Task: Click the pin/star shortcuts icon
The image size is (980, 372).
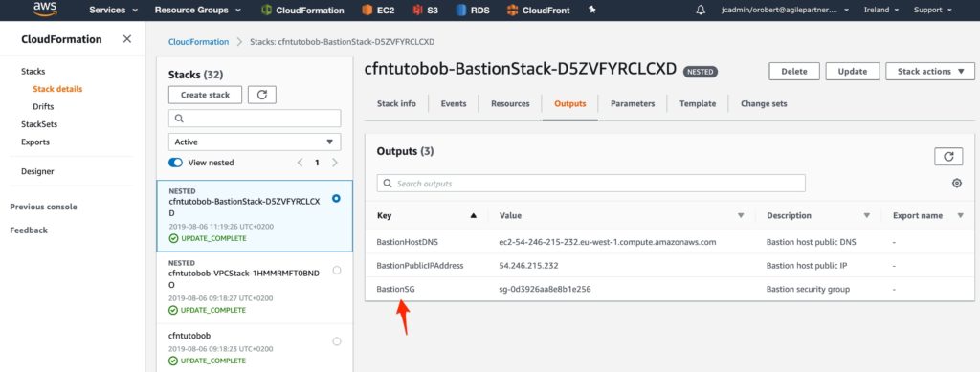Action: 592,10
